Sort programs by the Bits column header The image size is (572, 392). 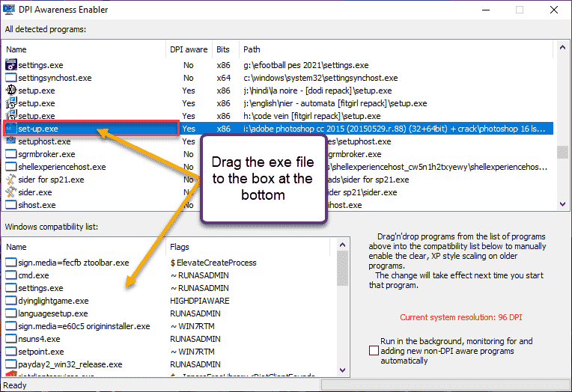225,49
